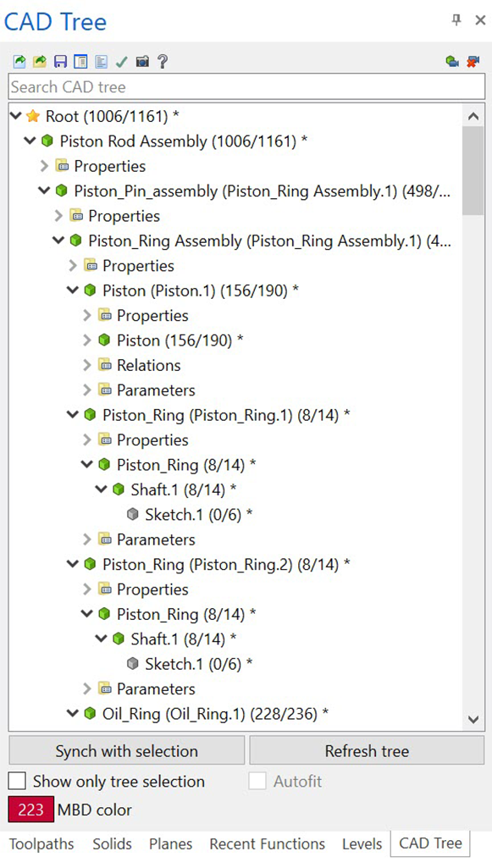Collapse the Piston Rod Assembly node
Screen dimensions: 492x868
tap(30, 141)
